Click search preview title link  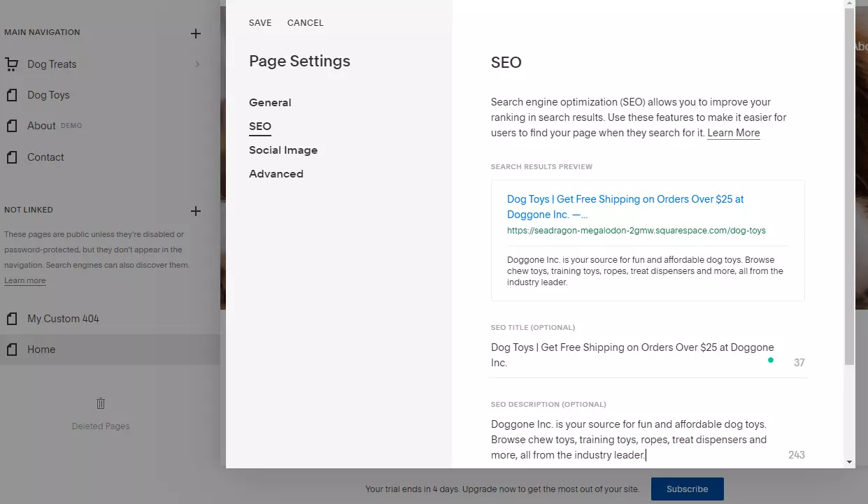[x=625, y=207]
